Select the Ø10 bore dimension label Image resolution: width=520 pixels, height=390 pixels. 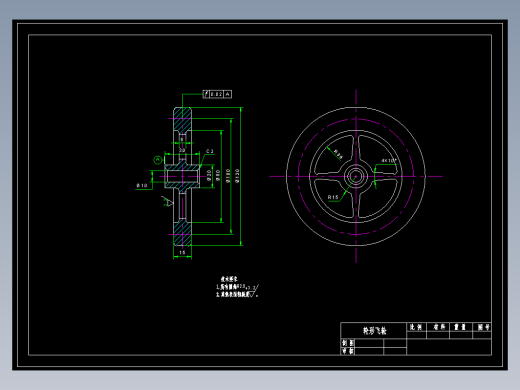click(142, 185)
